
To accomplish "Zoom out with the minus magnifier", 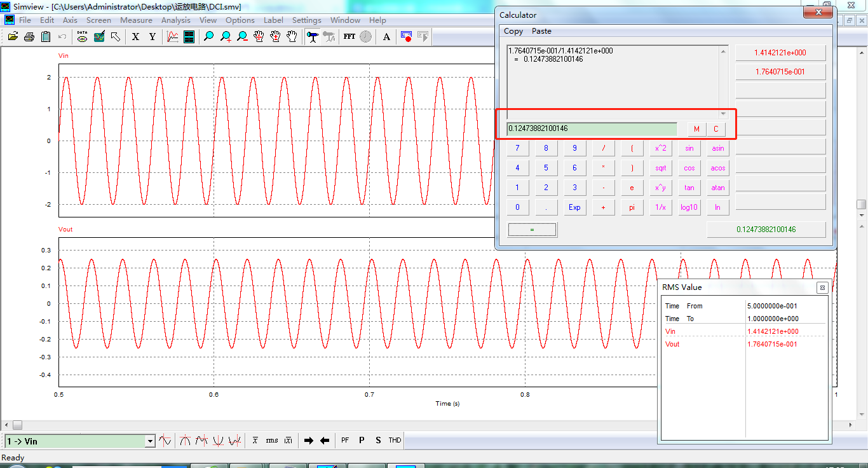I will [x=242, y=37].
